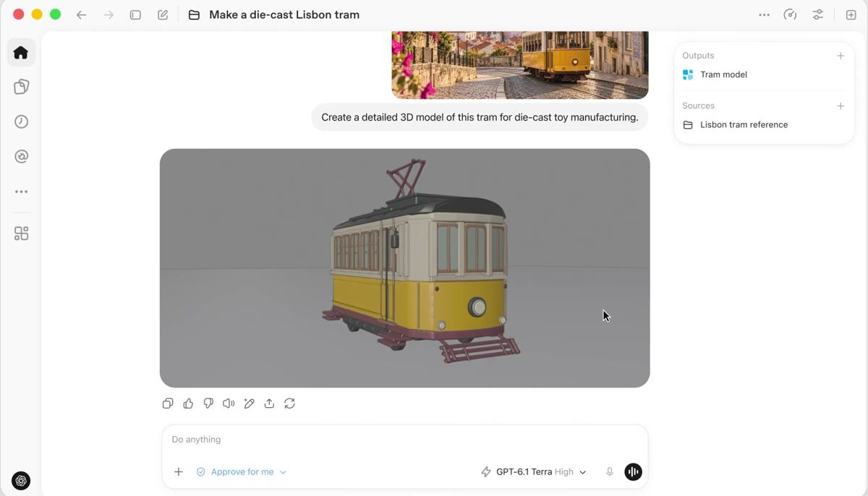Focus the Do anything message input

coord(405,440)
